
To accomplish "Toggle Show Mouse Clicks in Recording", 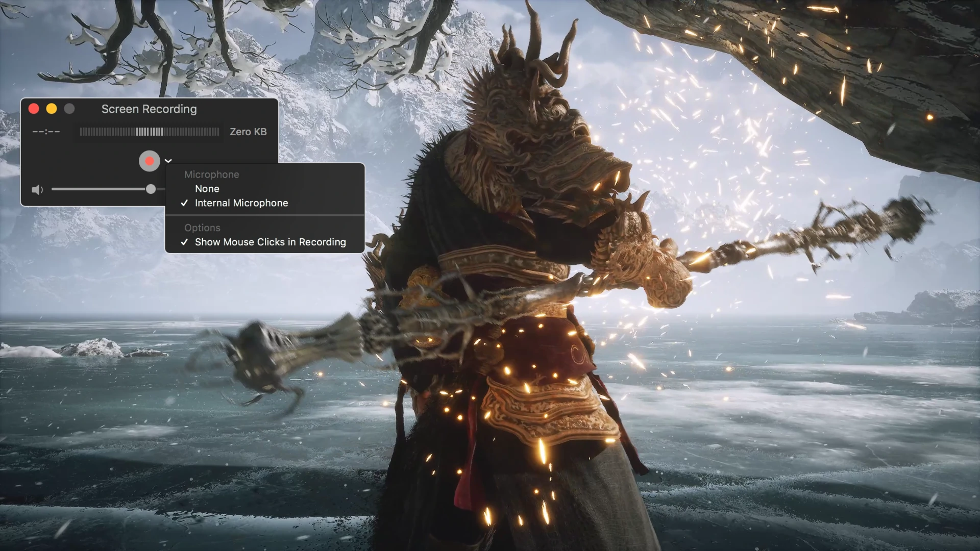I will click(x=270, y=241).
